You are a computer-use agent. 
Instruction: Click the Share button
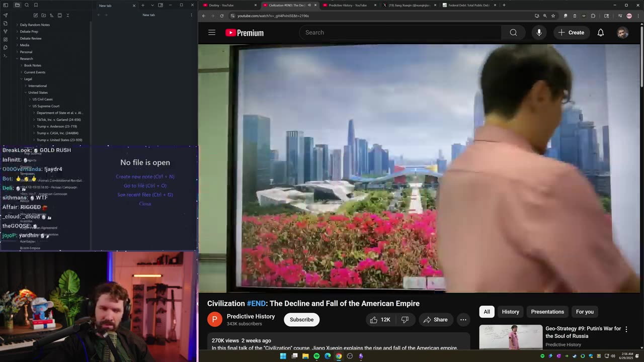[436, 320]
